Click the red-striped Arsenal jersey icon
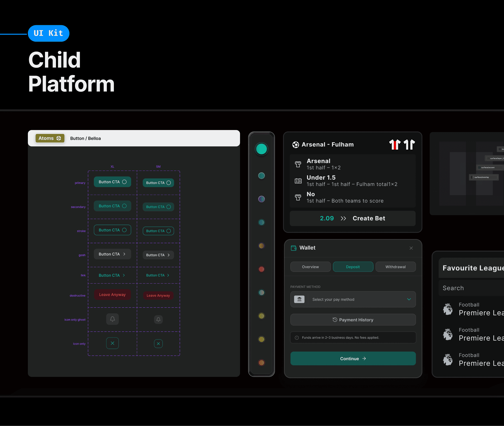 click(x=395, y=144)
